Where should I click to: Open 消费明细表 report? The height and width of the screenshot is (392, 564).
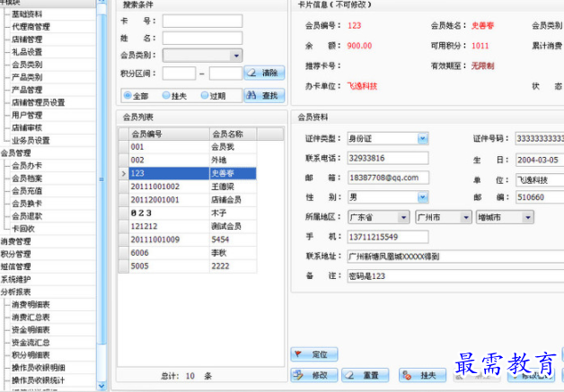tap(31, 305)
